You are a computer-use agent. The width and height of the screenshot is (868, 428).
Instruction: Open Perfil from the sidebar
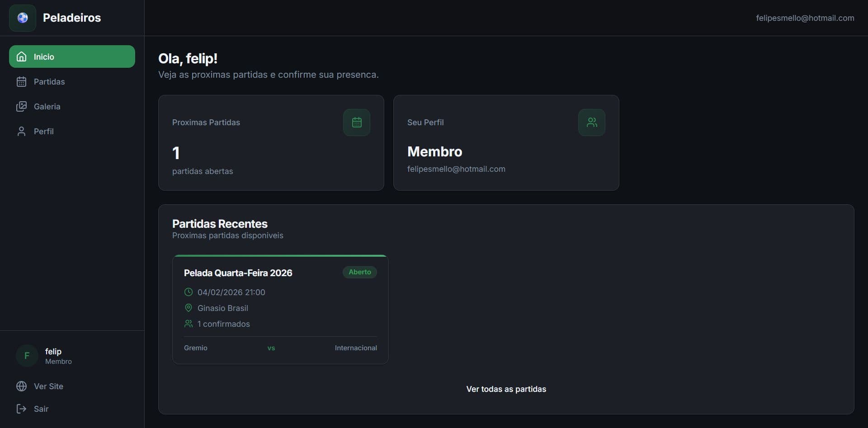(x=44, y=131)
